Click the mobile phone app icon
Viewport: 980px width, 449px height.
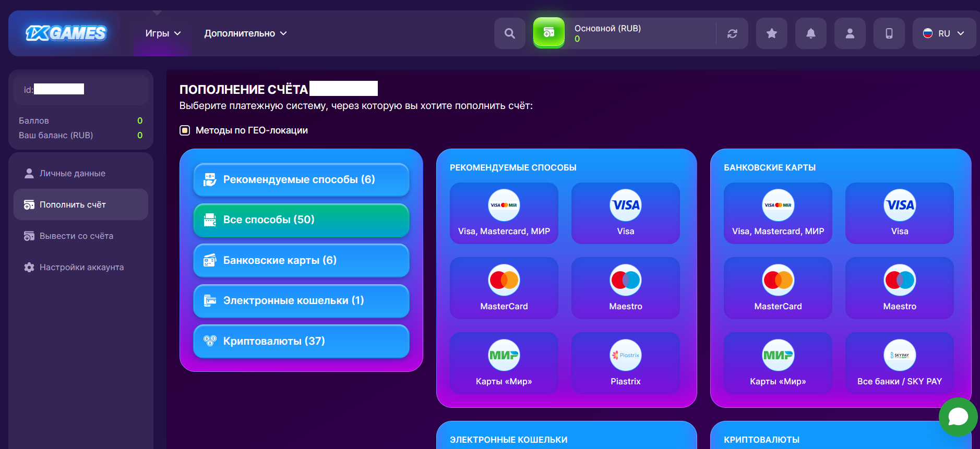coord(889,33)
